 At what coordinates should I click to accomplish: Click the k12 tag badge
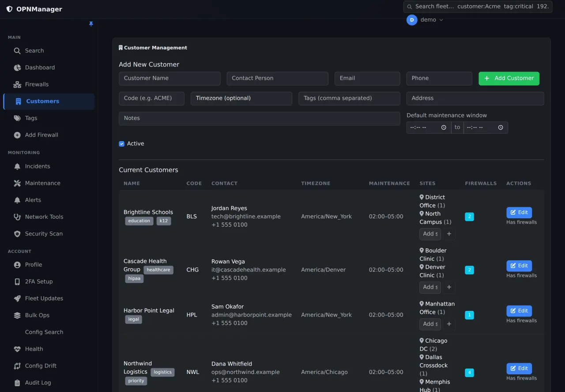[x=164, y=221]
